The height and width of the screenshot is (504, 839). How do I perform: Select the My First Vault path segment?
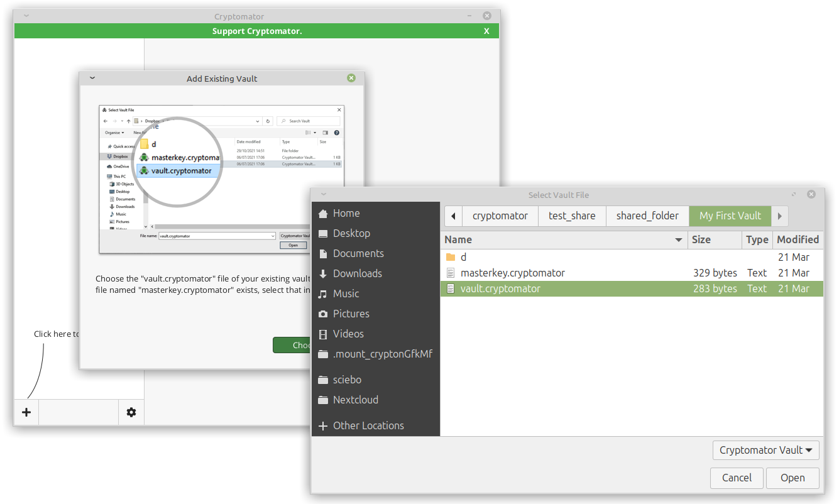click(x=730, y=216)
